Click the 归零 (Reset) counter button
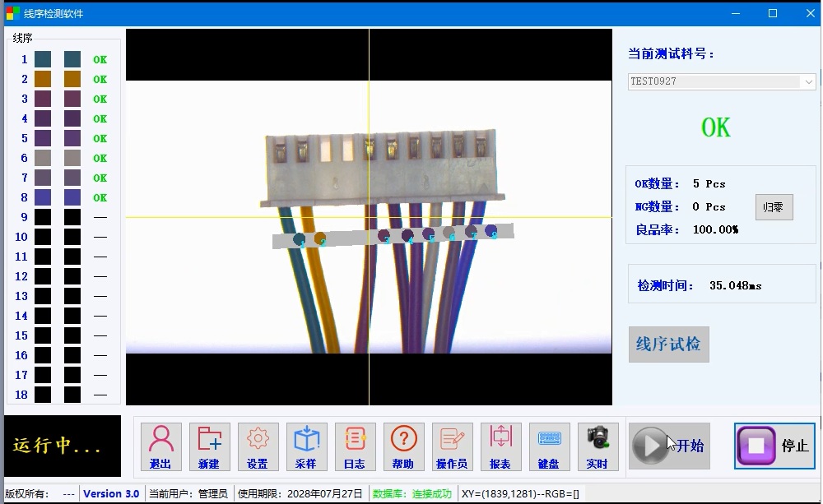 pos(774,207)
